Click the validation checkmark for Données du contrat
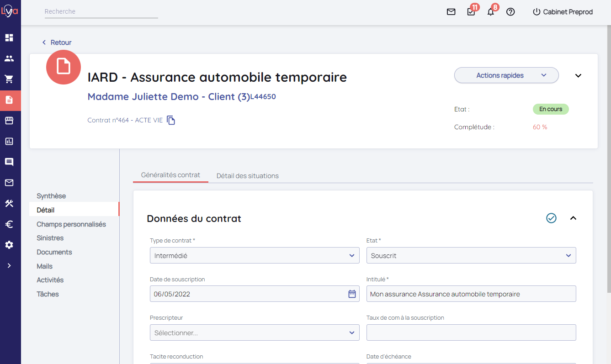This screenshot has height=364, width=611. tap(551, 218)
